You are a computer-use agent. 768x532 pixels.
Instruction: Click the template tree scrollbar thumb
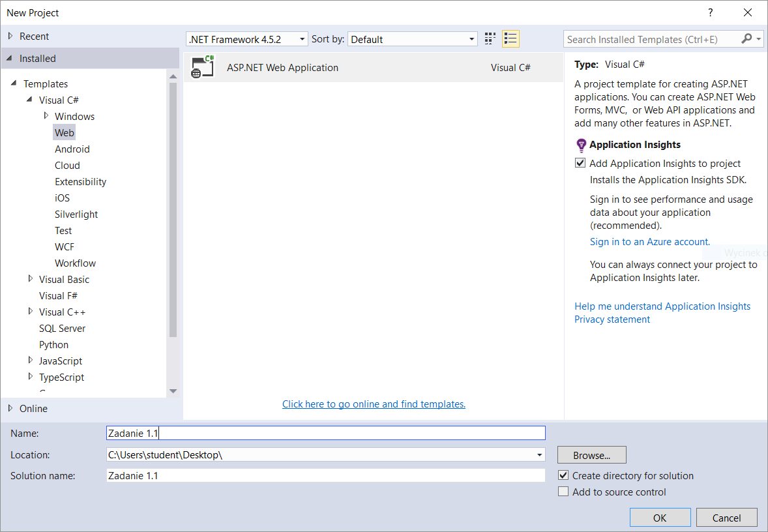(x=173, y=210)
